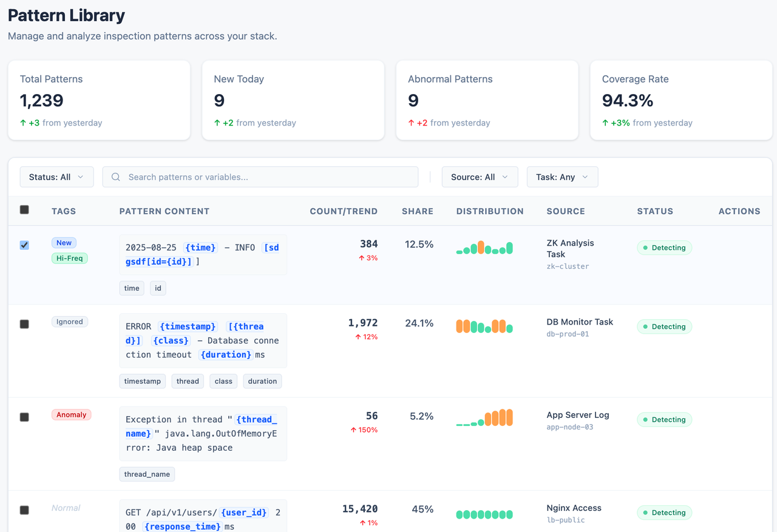Sort by the Count/Trend column header
Image resolution: width=777 pixels, height=532 pixels.
(344, 211)
